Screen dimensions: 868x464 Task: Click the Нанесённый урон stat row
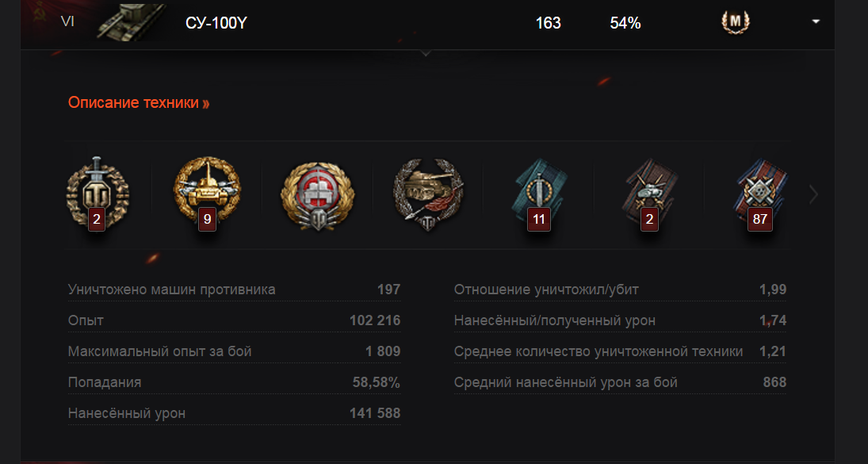point(234,413)
